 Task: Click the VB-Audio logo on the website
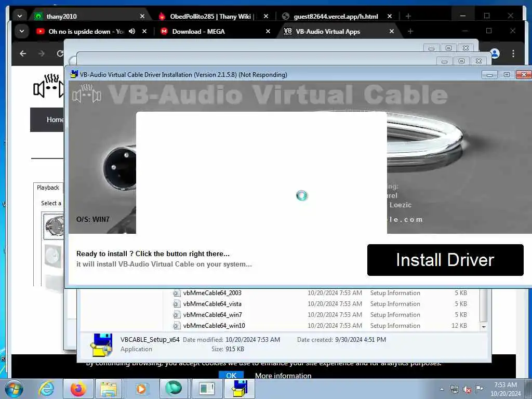click(48, 86)
